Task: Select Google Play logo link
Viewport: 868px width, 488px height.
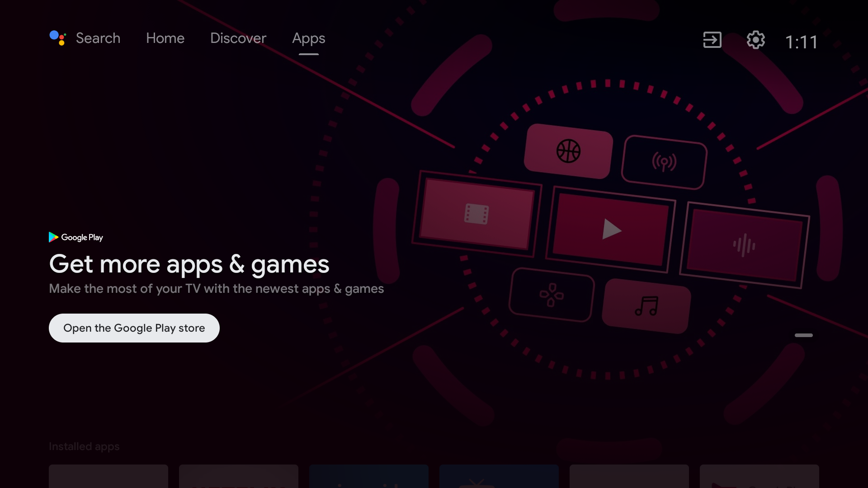Action: (76, 237)
